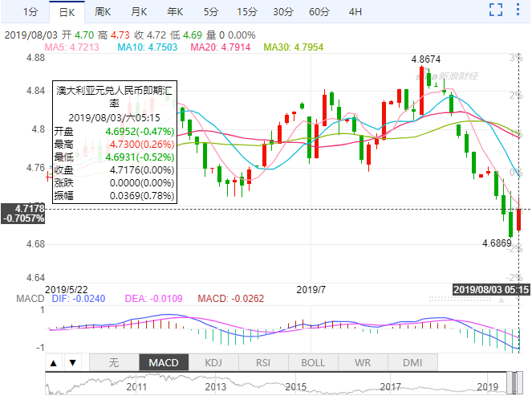
Task: Switch to the 1分 timeframe
Action: [x=30, y=11]
